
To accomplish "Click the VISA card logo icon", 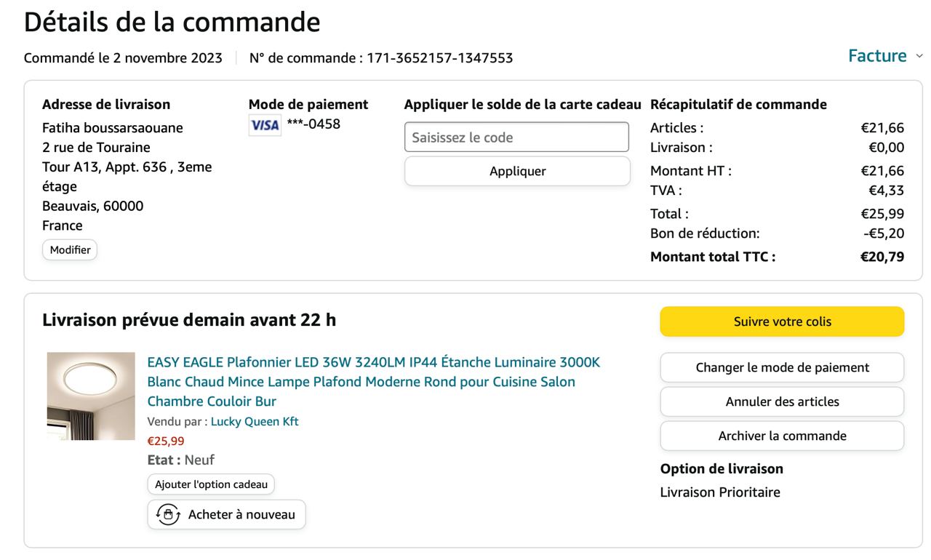I will point(265,125).
